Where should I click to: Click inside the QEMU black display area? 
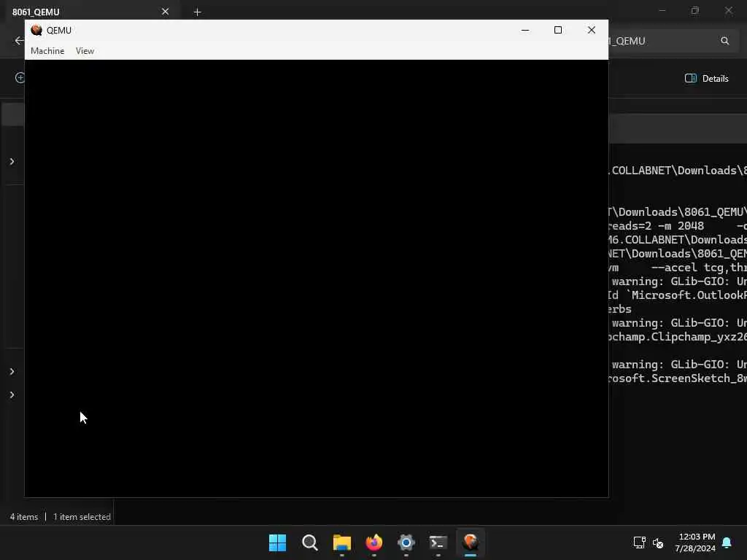coord(317,279)
